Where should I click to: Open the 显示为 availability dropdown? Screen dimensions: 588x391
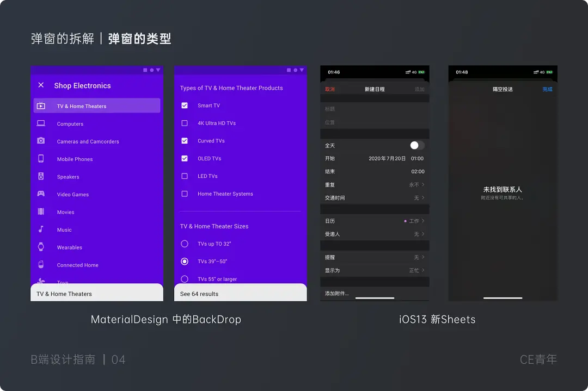point(423,270)
